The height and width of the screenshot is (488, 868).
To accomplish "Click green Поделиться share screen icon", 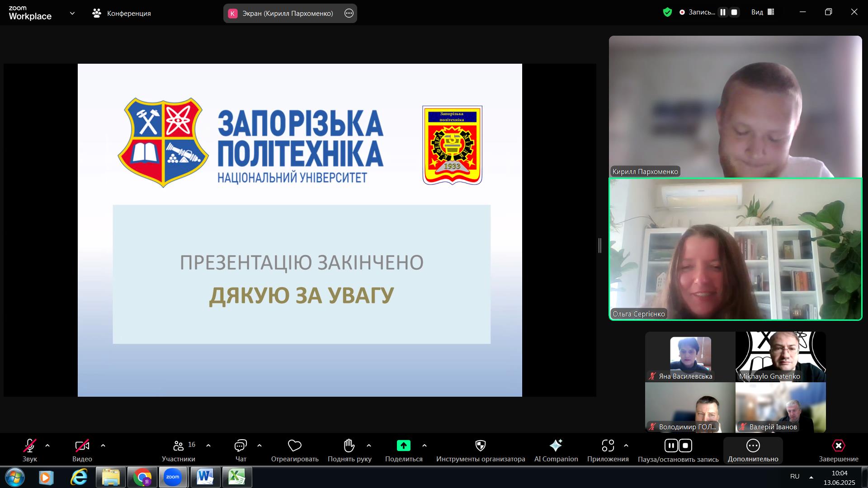I will tap(403, 446).
